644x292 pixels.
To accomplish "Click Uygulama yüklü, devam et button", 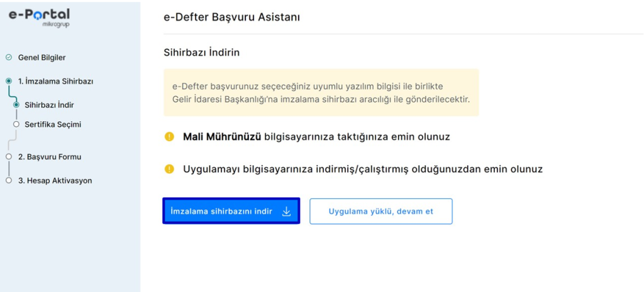I will 380,212.
